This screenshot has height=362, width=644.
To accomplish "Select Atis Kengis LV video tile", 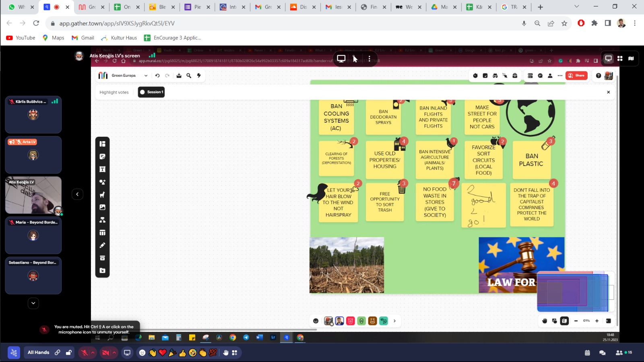I will tap(33, 195).
